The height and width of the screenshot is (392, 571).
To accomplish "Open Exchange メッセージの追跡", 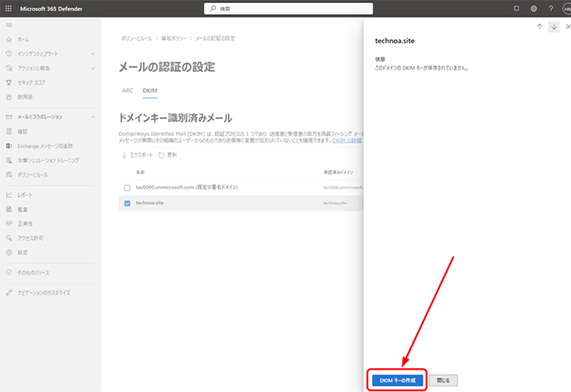I will 45,146.
